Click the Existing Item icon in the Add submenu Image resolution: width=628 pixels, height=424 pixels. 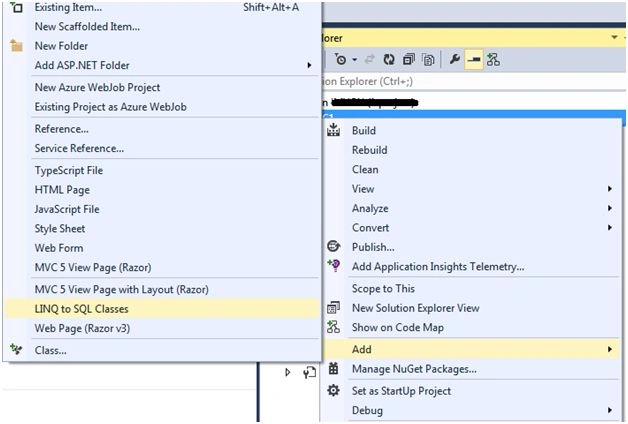[x=16, y=7]
